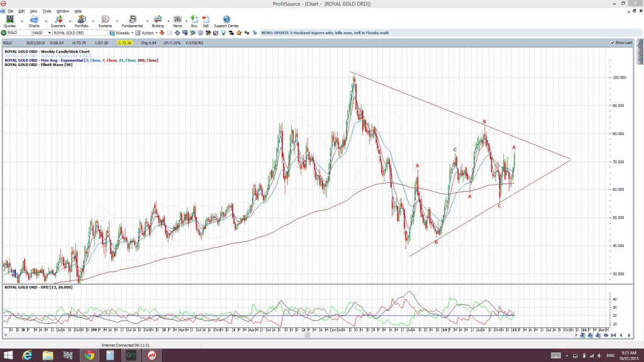Open the Portfolio toolbar button
The width and height of the screenshot is (644, 362).
pos(81,21)
